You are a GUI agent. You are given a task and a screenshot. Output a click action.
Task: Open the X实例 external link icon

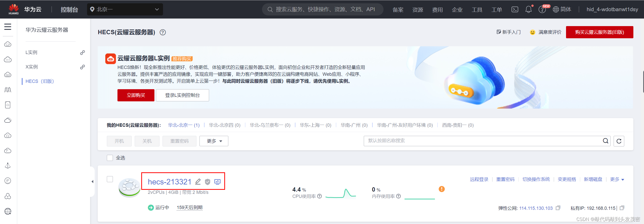tap(82, 67)
